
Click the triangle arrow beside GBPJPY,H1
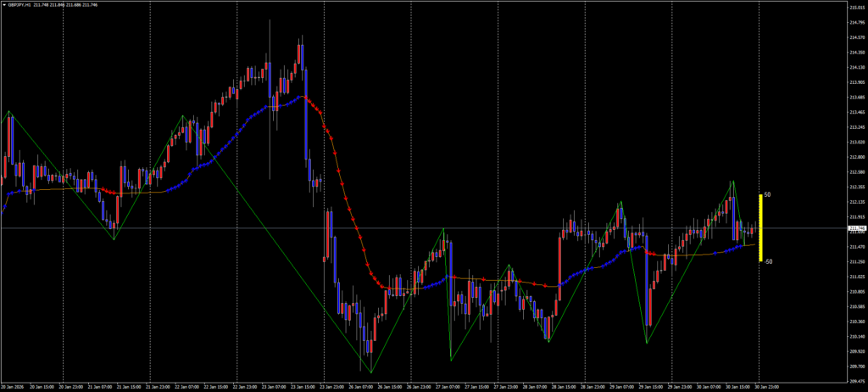pyautogui.click(x=3, y=4)
